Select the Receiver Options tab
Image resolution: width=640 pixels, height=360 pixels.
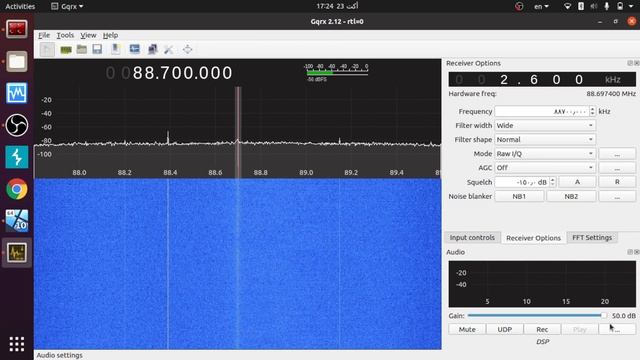point(533,238)
